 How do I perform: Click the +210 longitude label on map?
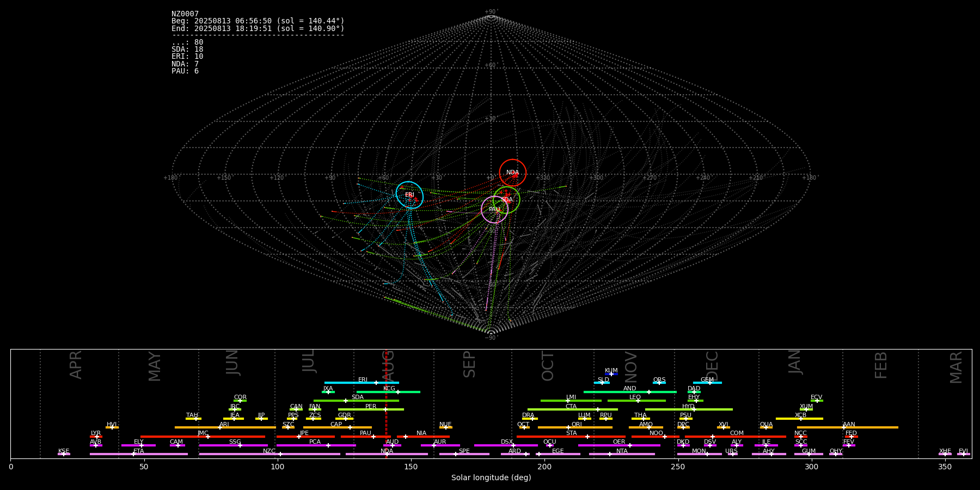(x=756, y=177)
